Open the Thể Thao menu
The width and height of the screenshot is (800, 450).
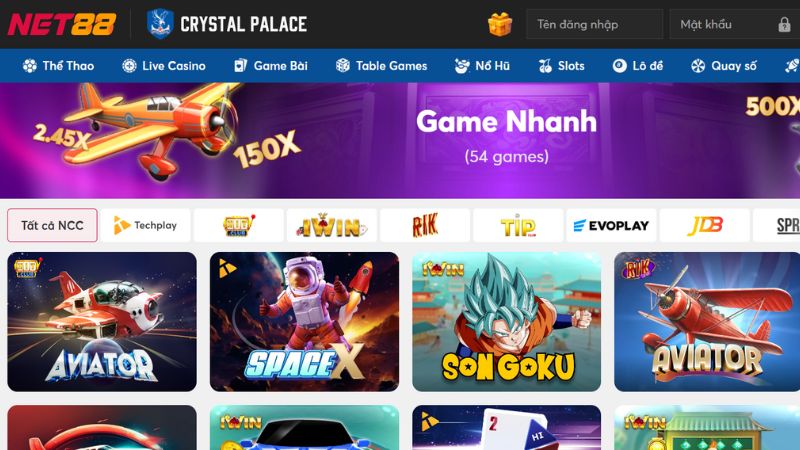coord(58,66)
